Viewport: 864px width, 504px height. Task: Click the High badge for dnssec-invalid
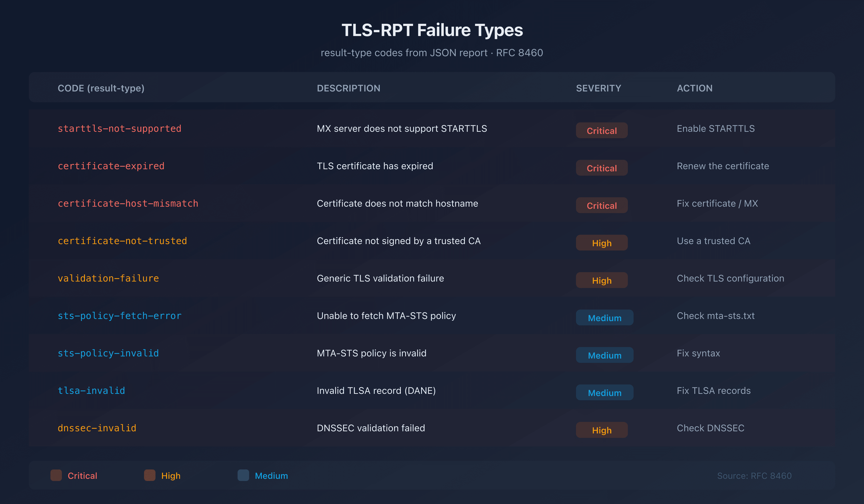[602, 430]
